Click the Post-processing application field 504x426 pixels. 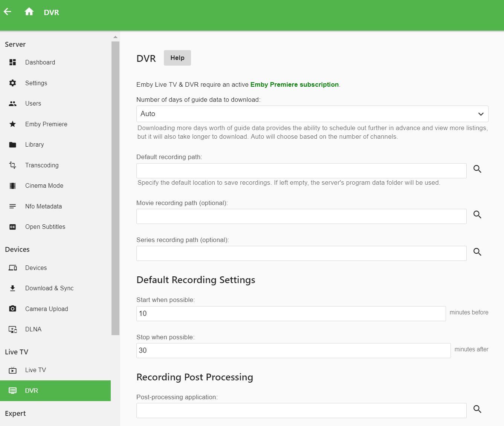tap(301, 411)
